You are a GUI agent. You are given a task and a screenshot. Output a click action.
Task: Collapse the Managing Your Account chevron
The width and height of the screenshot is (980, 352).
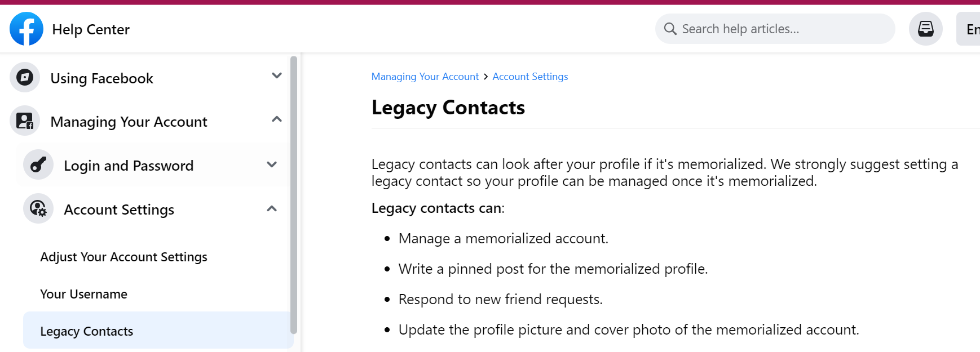tap(276, 119)
